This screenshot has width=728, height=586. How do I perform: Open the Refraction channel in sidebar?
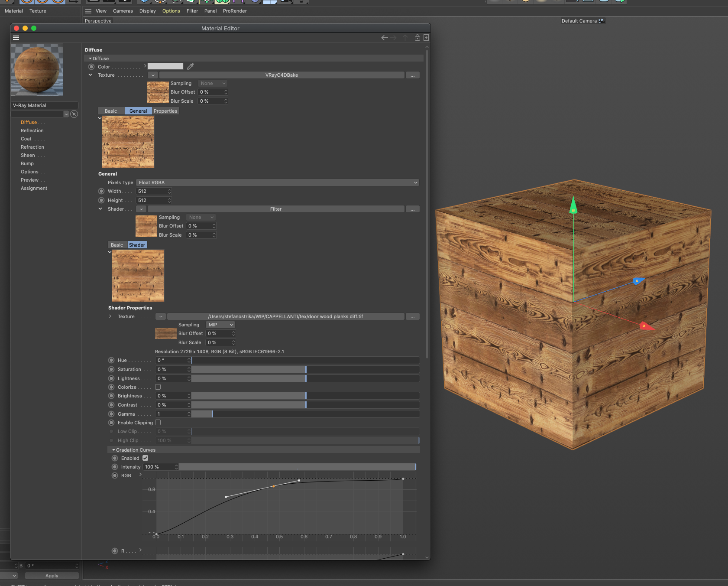tap(32, 147)
